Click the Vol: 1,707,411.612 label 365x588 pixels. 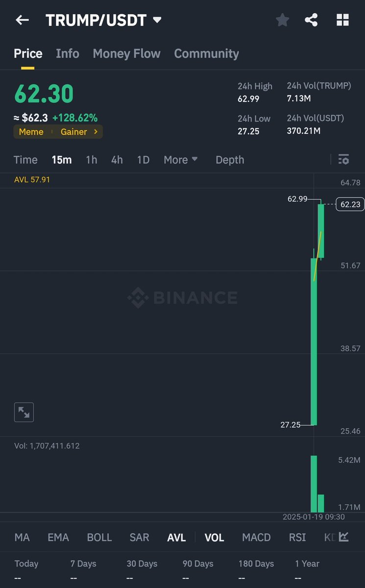click(47, 446)
